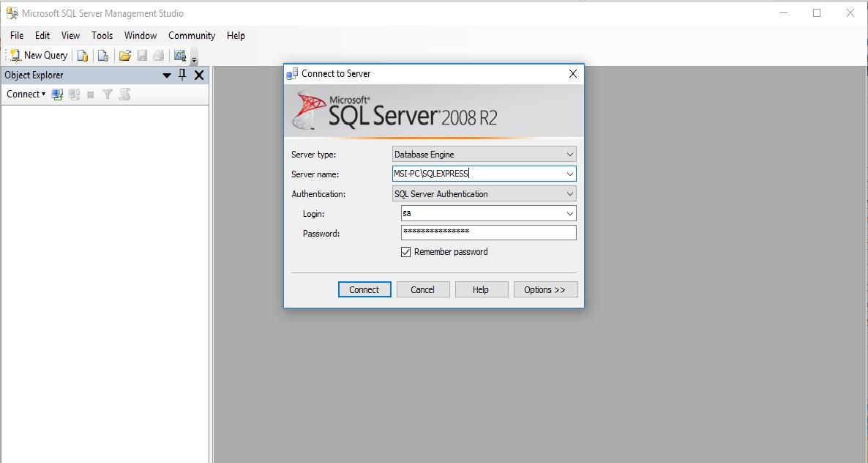This screenshot has width=868, height=463.
Task: Expand the Server type dropdown
Action: tap(569, 155)
